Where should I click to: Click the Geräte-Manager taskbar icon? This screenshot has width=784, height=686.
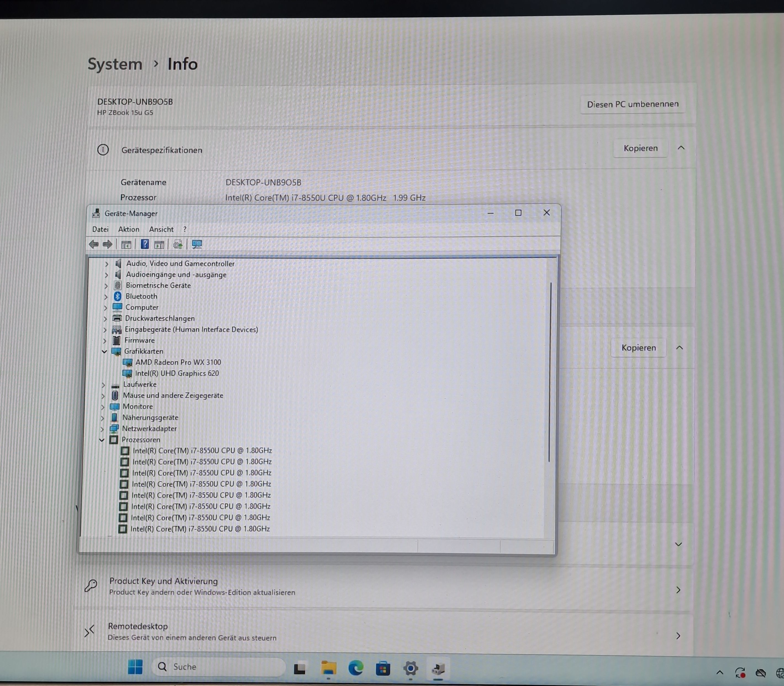[x=438, y=669]
